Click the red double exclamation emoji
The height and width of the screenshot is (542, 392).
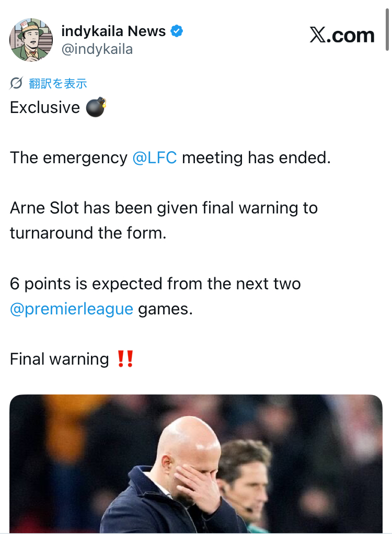click(125, 359)
